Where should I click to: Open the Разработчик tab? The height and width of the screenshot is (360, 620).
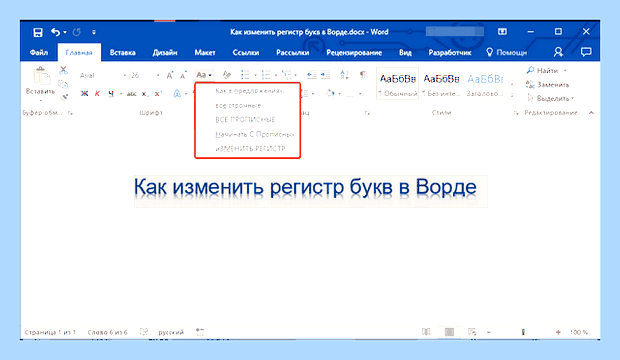450,53
